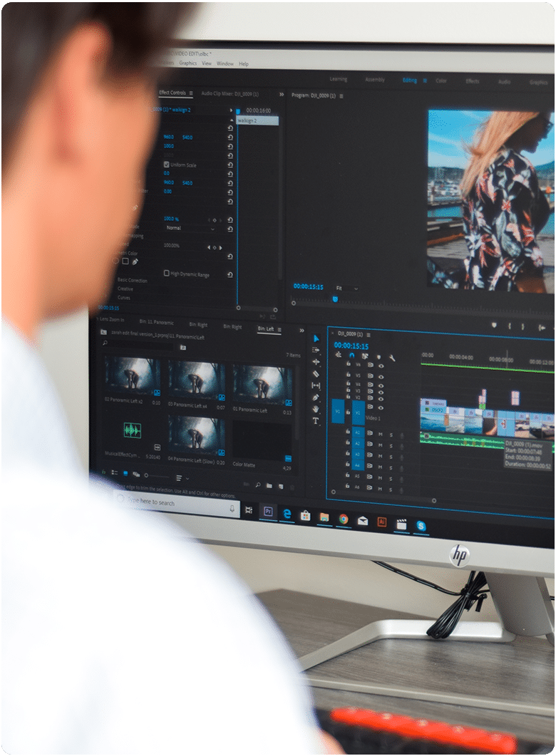Toggle visibility eye for track V5
556x756 pixels.
pyautogui.click(x=381, y=377)
